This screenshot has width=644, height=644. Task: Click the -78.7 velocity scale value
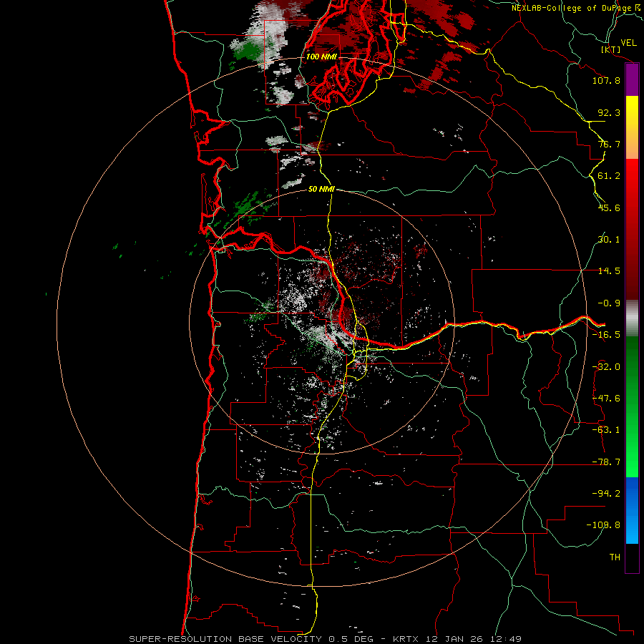pyautogui.click(x=606, y=462)
